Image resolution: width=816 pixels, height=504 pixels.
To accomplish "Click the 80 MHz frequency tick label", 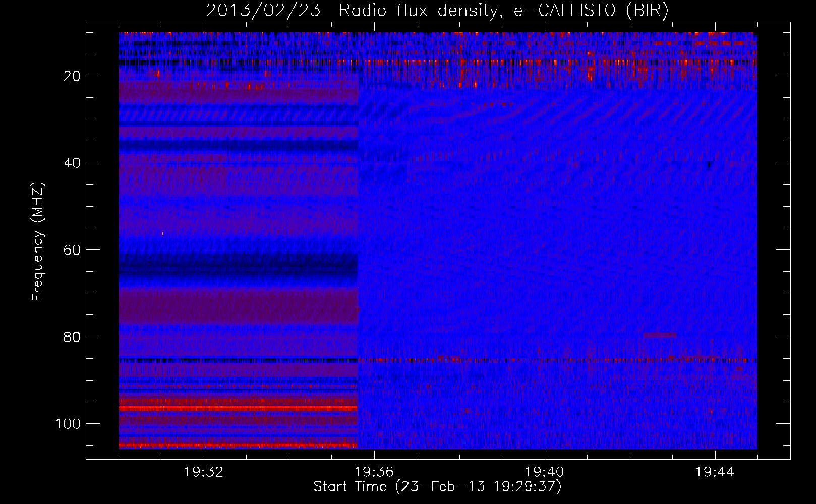I will [x=72, y=337].
